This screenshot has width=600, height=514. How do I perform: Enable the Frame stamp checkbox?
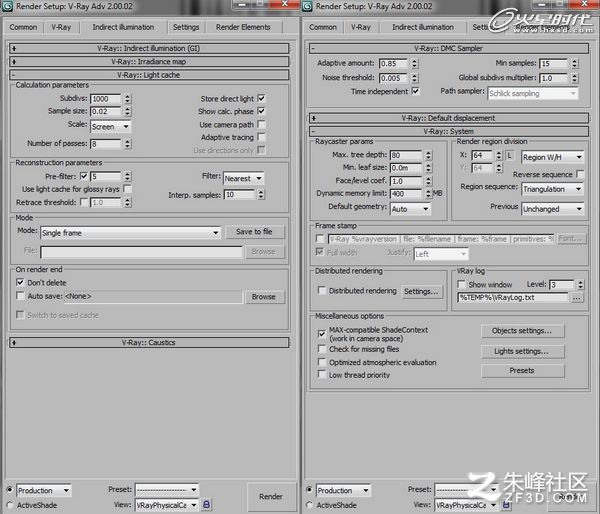pyautogui.click(x=320, y=238)
